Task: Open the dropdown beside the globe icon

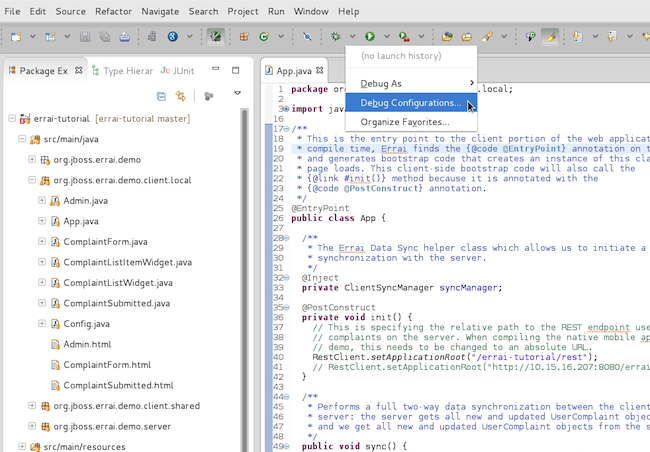Action: (x=190, y=36)
